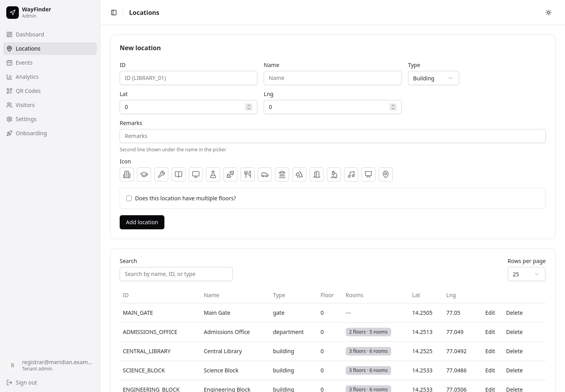565x392 pixels.
Task: Select the music note icon
Action: 351,174
